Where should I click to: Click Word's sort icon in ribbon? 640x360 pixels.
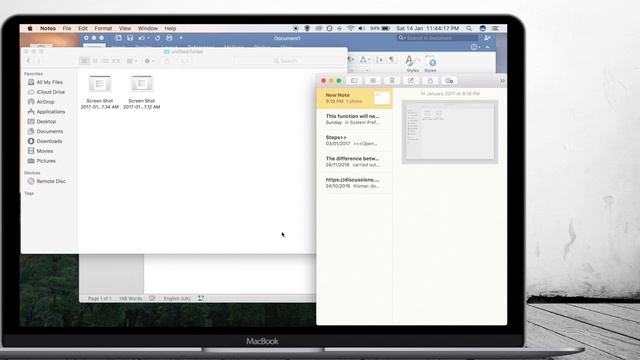[x=379, y=60]
